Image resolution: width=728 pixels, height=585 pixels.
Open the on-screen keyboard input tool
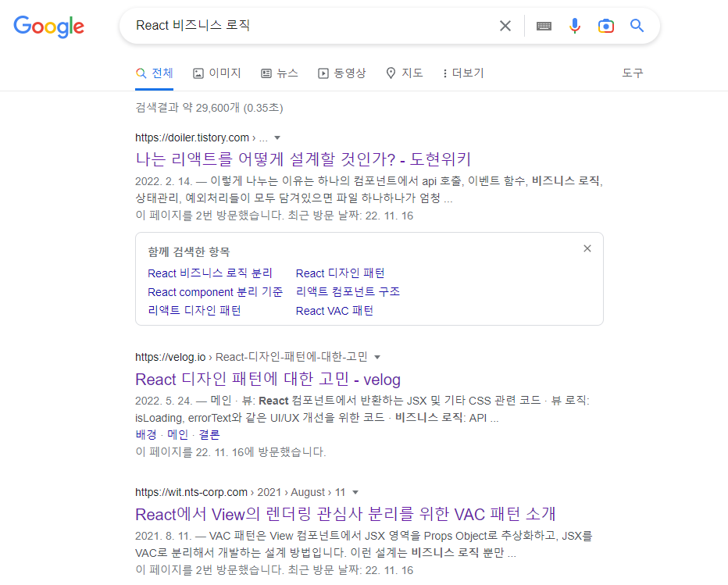[x=544, y=26]
